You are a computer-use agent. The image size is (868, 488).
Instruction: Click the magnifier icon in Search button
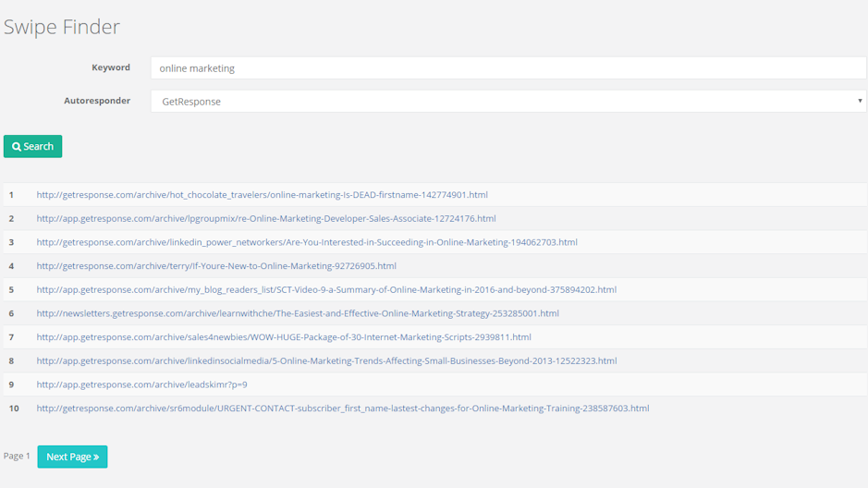(17, 147)
